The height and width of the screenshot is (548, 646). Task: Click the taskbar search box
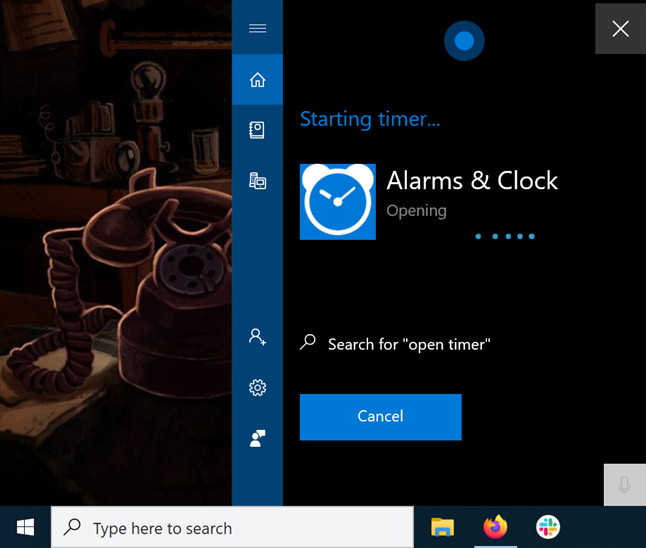coord(232,528)
